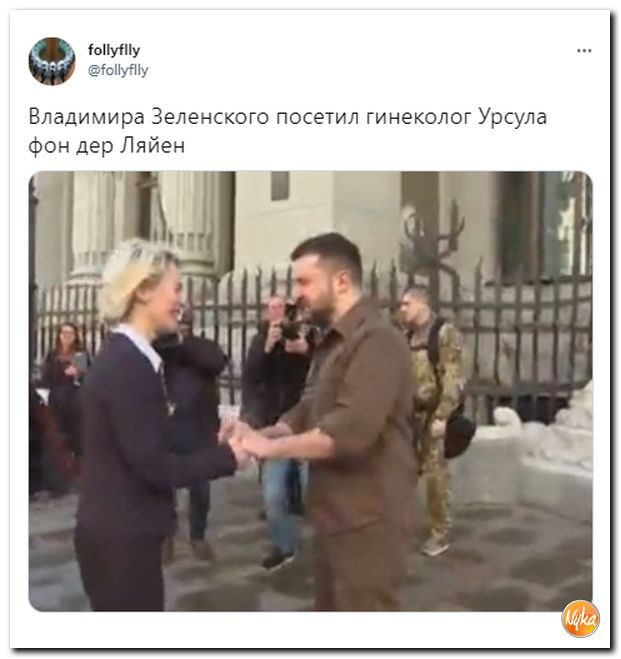621x659 pixels.
Task: Click the orange Nyka watermark logo
Action: click(x=581, y=619)
